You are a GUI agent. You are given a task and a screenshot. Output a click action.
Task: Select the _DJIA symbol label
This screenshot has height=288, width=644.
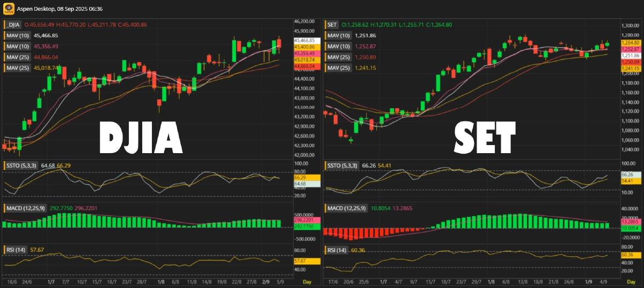tap(13, 25)
